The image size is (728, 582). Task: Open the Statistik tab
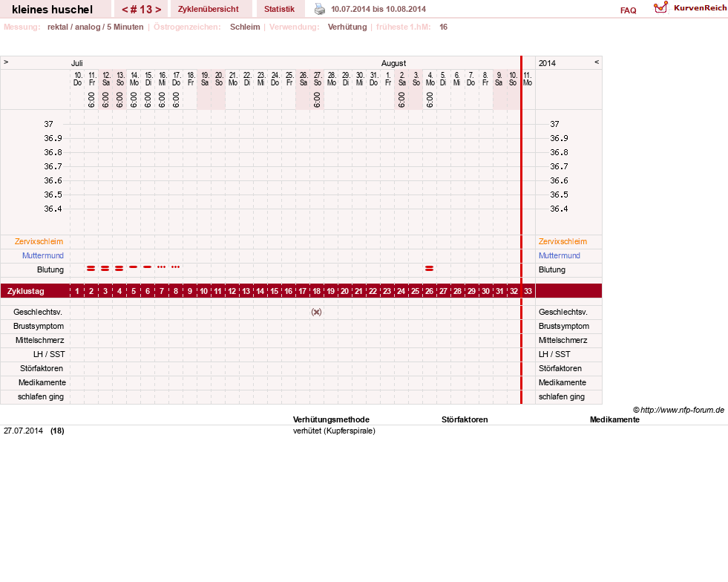(x=280, y=9)
